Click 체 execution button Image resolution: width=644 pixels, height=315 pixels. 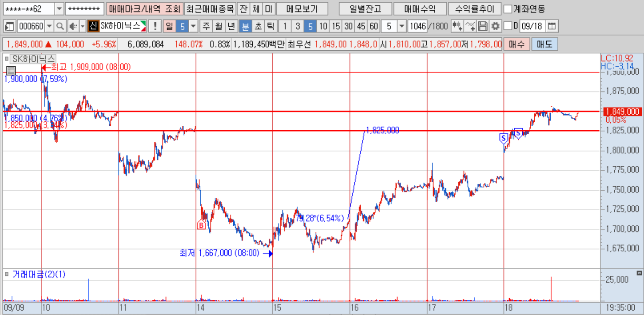point(256,8)
